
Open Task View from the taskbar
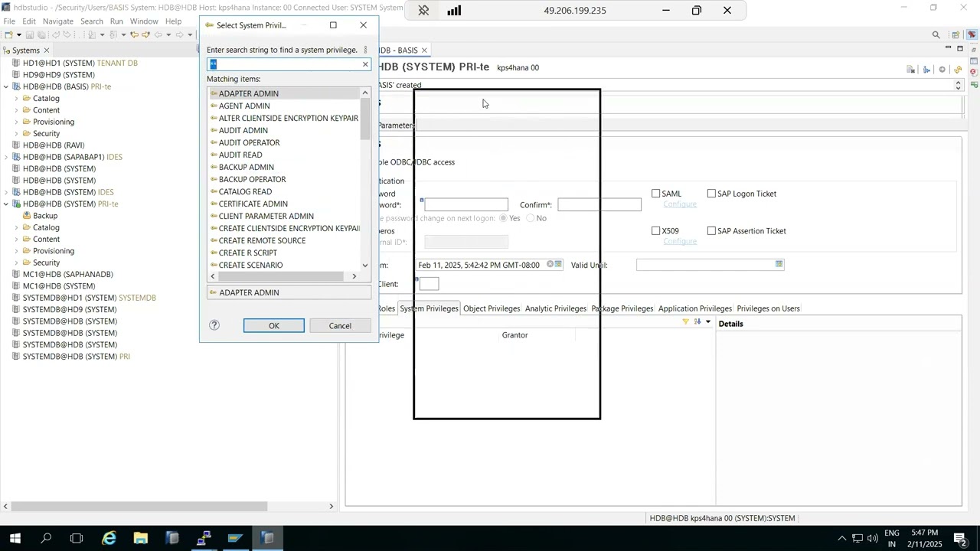tap(77, 539)
